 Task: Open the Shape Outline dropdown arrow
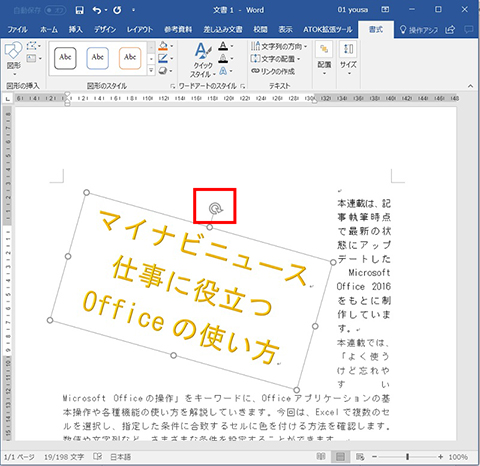coord(172,59)
